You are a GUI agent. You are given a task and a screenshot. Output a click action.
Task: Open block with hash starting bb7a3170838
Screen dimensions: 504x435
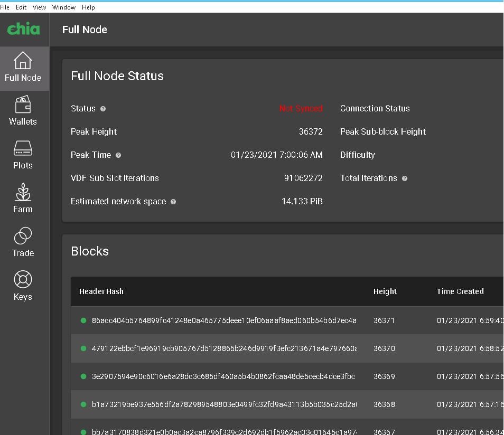tap(224, 431)
